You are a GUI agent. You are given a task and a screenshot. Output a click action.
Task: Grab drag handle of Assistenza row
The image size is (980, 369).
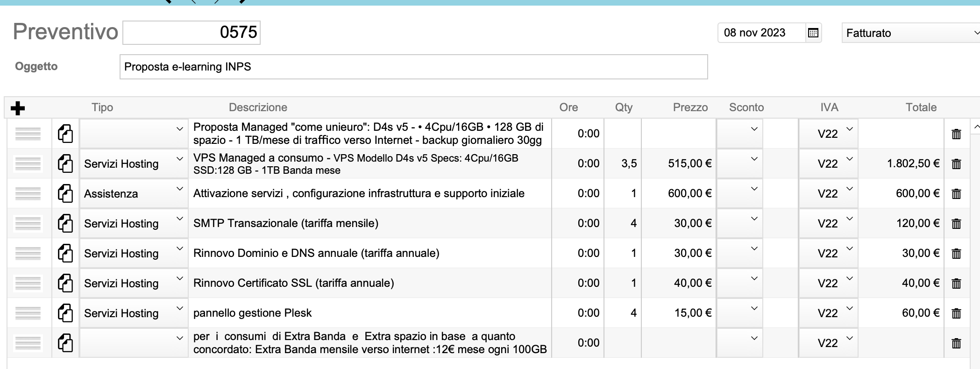[28, 193]
